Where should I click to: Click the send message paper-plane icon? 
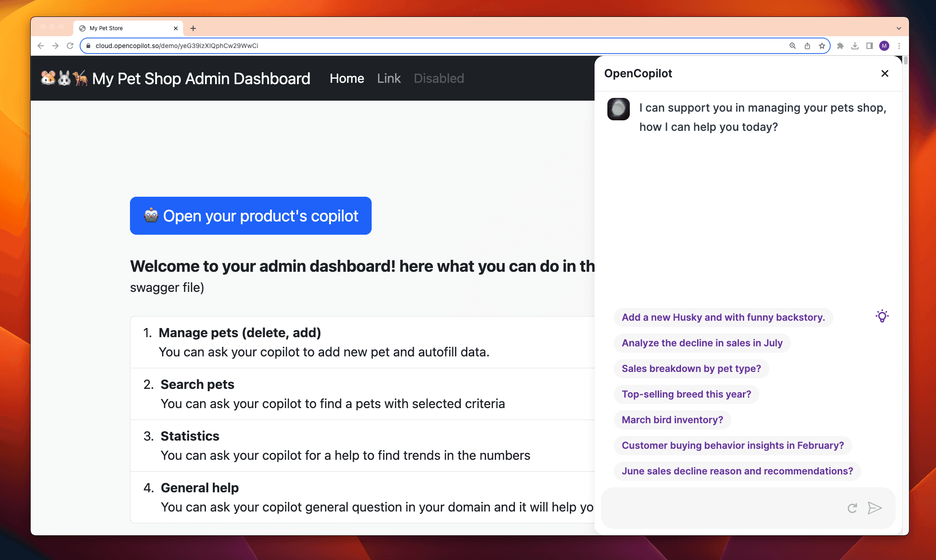tap(874, 508)
